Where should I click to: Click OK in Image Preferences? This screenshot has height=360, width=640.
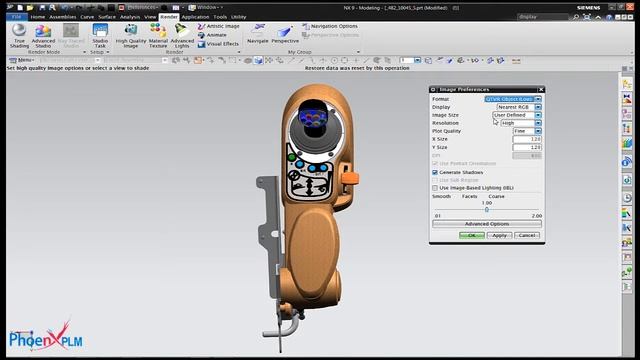(x=471, y=236)
